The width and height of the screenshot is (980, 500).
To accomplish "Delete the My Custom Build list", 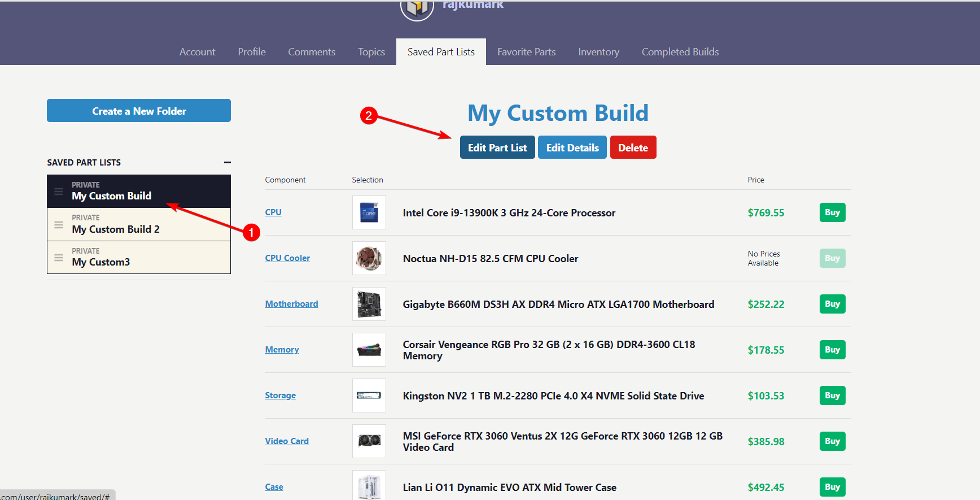I will [633, 147].
